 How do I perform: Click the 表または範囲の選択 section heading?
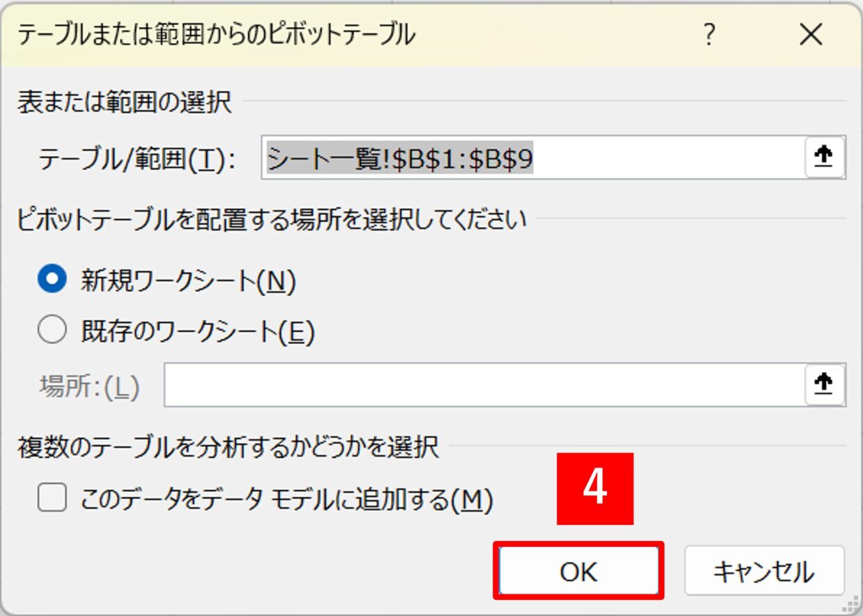tap(124, 103)
